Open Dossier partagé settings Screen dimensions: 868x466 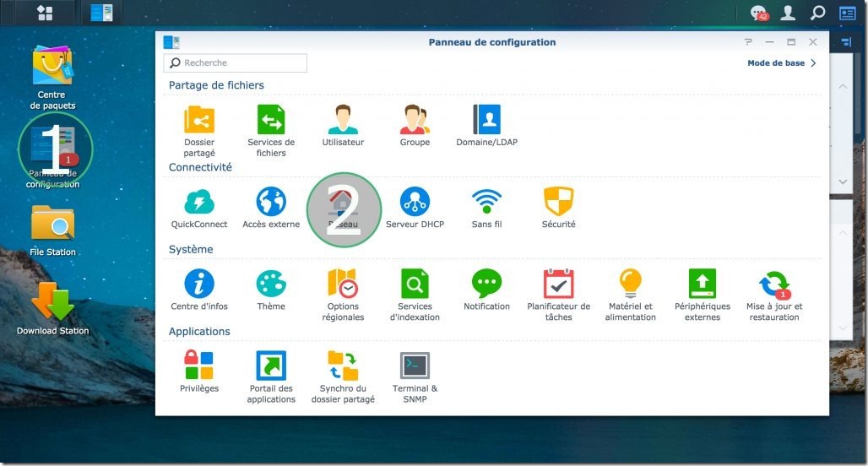(199, 131)
